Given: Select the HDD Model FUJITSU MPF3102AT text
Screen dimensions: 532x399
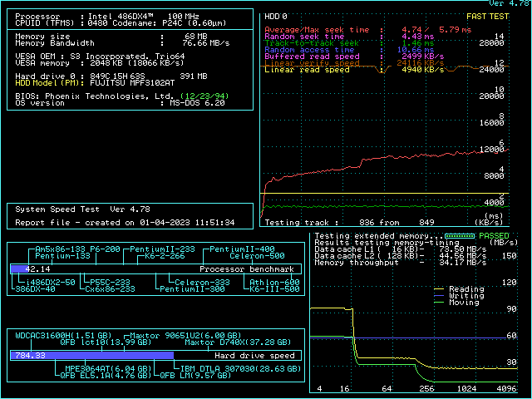Looking at the screenshot, I should (95, 83).
